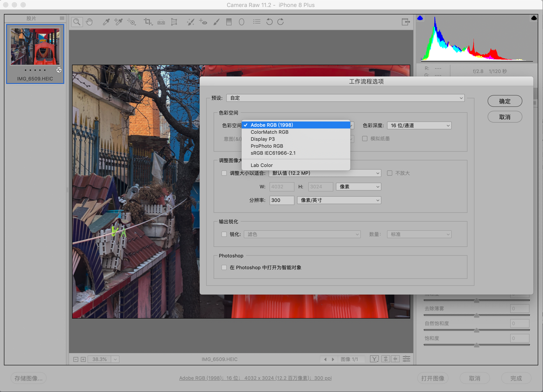Screen dimensions: 543x392
Task: Click the Graduated Filter tool
Action: (229, 22)
